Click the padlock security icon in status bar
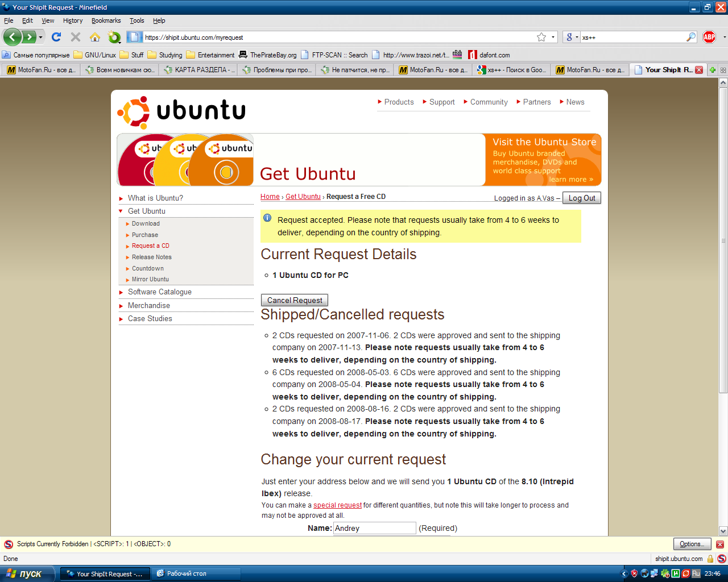Image resolution: width=728 pixels, height=582 pixels. pyautogui.click(x=710, y=559)
